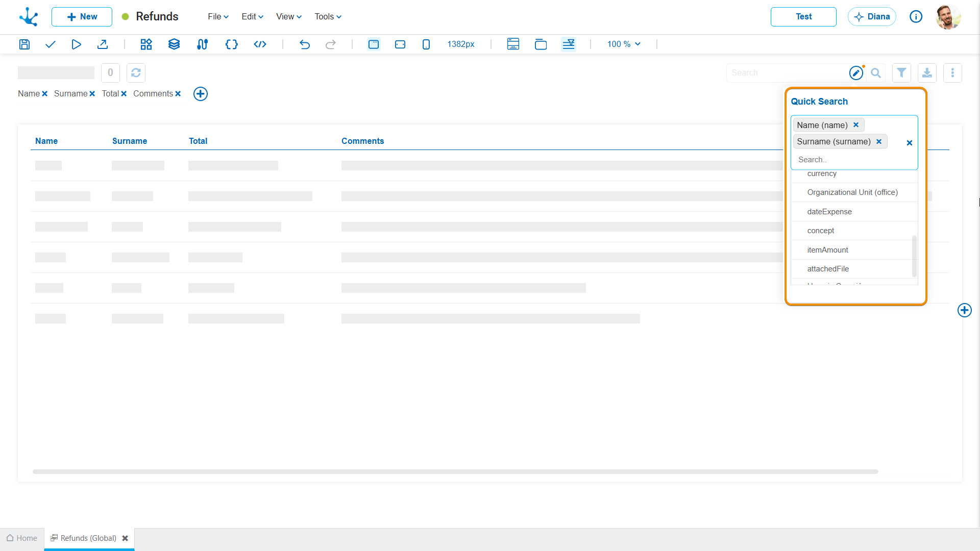Toggle the desktop preview mode icon

click(374, 44)
